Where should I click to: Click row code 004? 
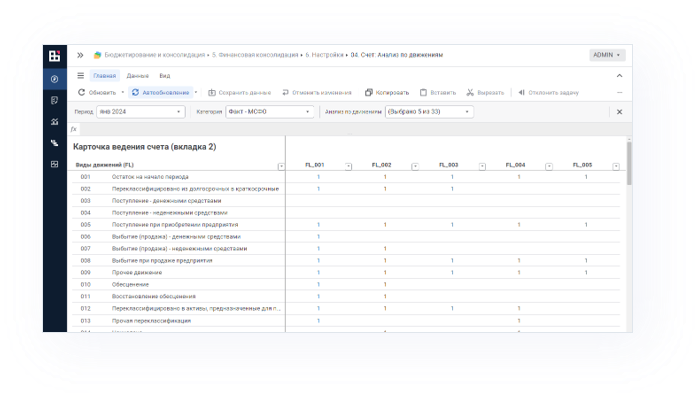[86, 213]
